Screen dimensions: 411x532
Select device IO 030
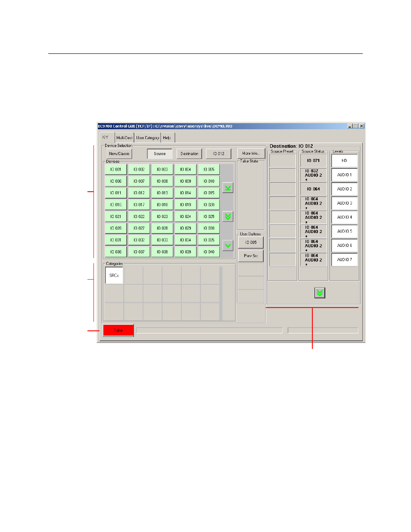click(x=209, y=228)
